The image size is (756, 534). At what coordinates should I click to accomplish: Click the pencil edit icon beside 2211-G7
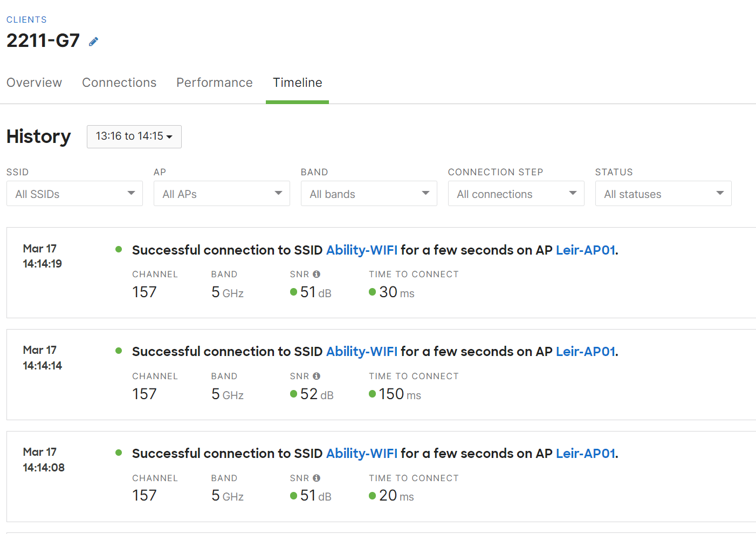click(93, 42)
